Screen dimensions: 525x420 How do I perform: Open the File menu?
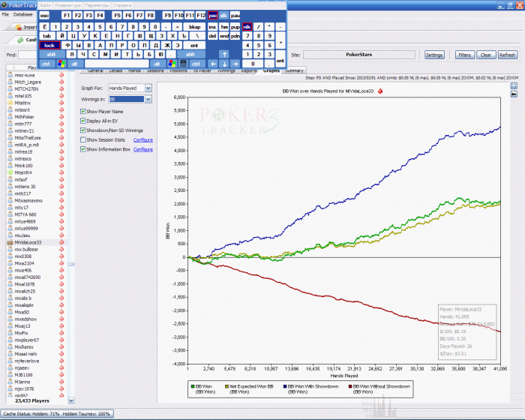tap(5, 14)
